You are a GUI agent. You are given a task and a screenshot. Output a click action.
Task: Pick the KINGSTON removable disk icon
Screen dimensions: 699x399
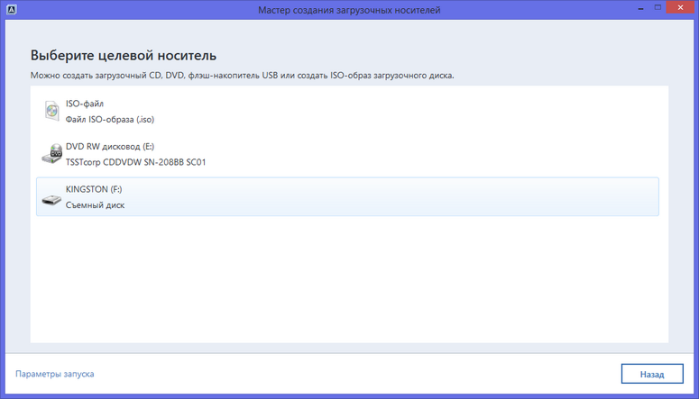point(52,200)
